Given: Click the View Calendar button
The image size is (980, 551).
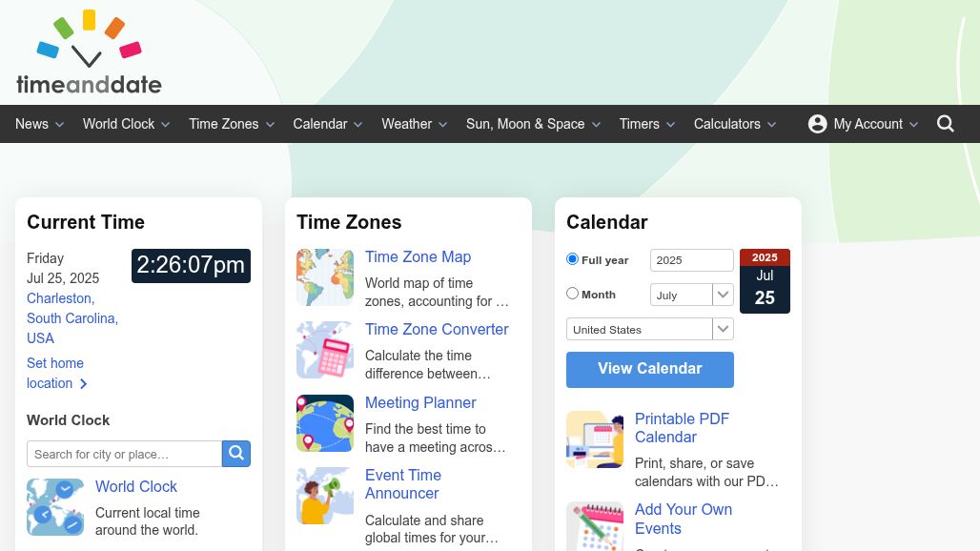Looking at the screenshot, I should (650, 369).
